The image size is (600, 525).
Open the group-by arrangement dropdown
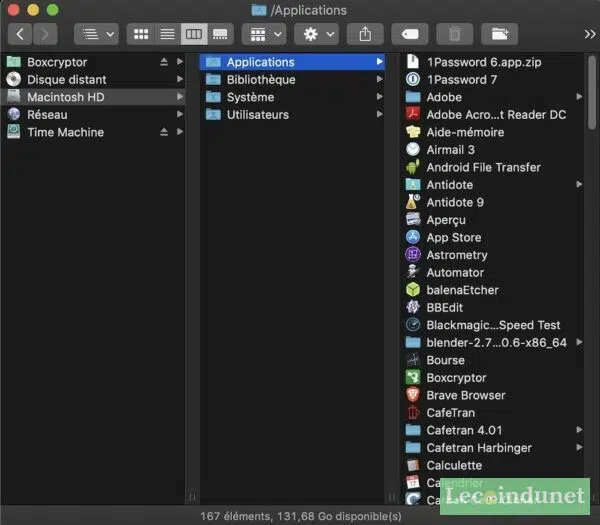[264, 34]
